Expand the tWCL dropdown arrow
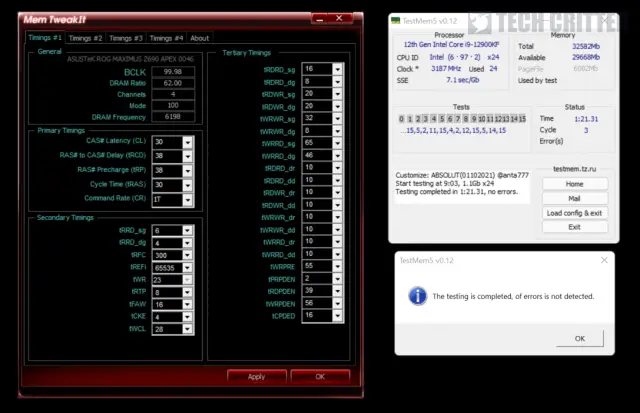 pyautogui.click(x=187, y=329)
